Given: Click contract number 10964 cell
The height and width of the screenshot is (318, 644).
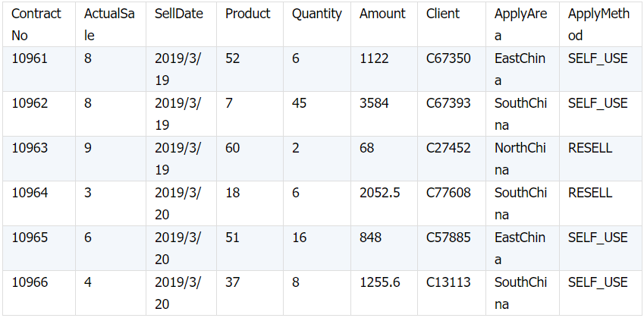Looking at the screenshot, I should (x=30, y=193).
